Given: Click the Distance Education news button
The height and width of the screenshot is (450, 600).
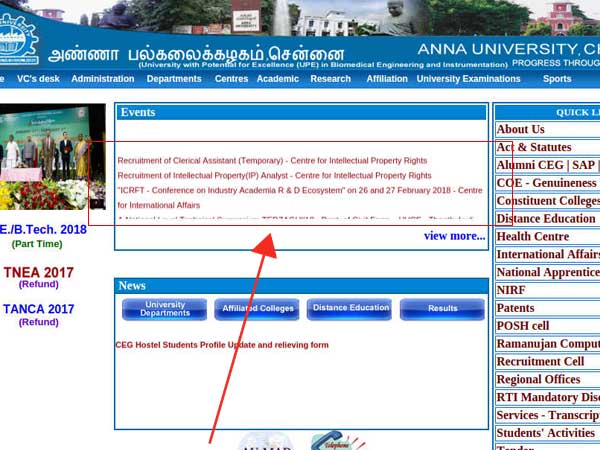Looking at the screenshot, I should point(349,309).
